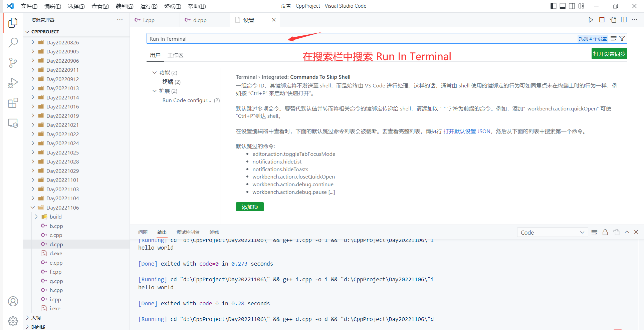Open the Source Control view
The height and width of the screenshot is (330, 644).
tap(13, 63)
